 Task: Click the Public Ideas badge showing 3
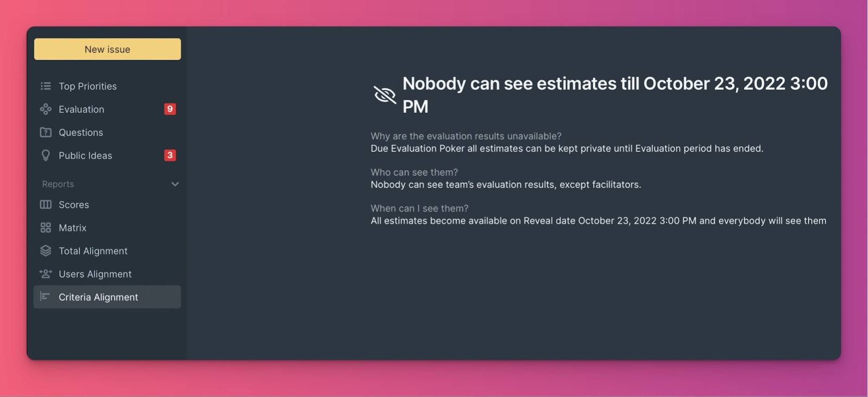pos(170,156)
